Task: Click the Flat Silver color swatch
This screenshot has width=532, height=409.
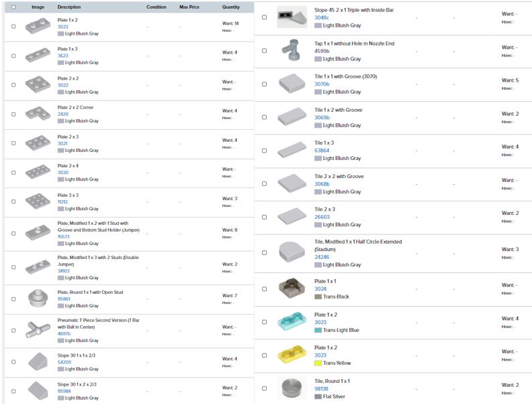Action: pos(318,396)
